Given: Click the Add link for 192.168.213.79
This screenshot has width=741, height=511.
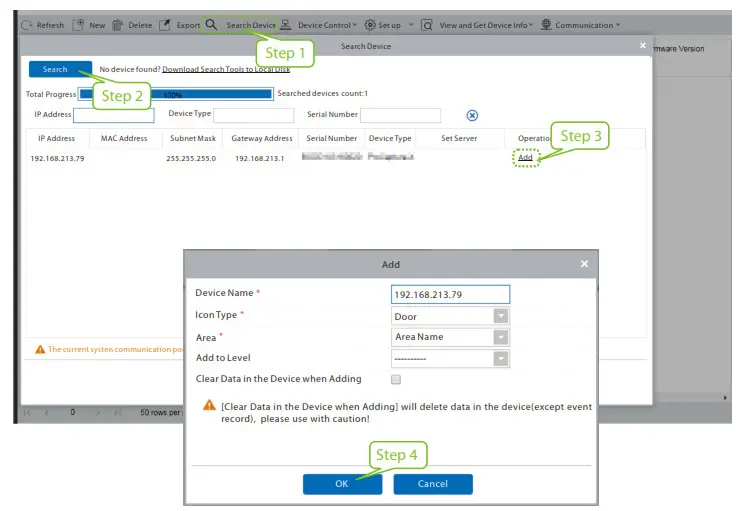Looking at the screenshot, I should click(x=525, y=157).
